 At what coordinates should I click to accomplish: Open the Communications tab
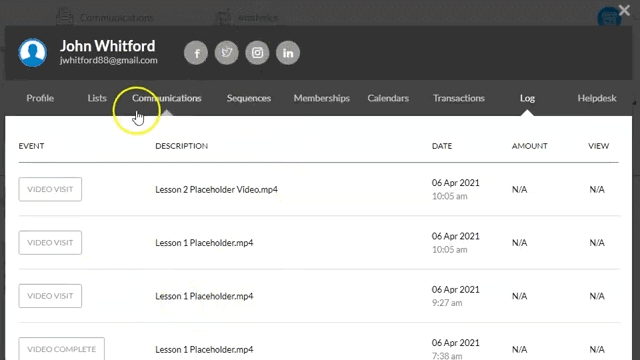pyautogui.click(x=167, y=98)
